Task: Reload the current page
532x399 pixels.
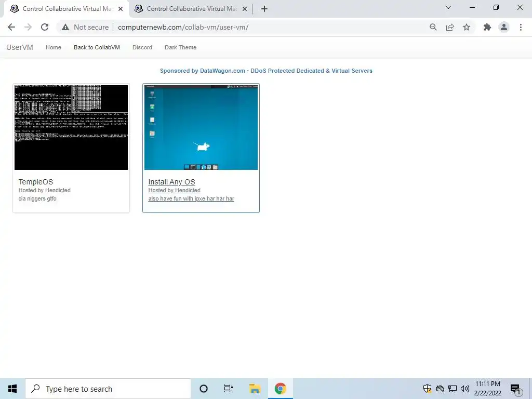Action: [x=45, y=27]
